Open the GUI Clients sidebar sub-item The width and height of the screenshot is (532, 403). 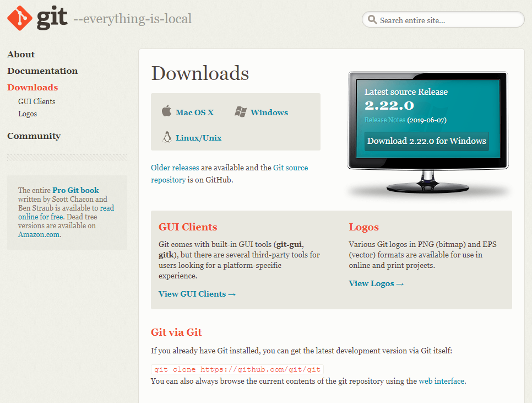tap(37, 101)
